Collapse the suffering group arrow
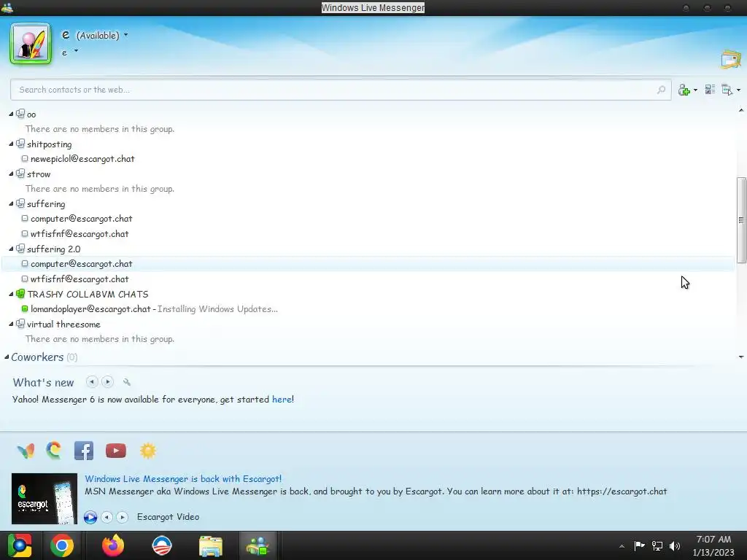 click(11, 204)
